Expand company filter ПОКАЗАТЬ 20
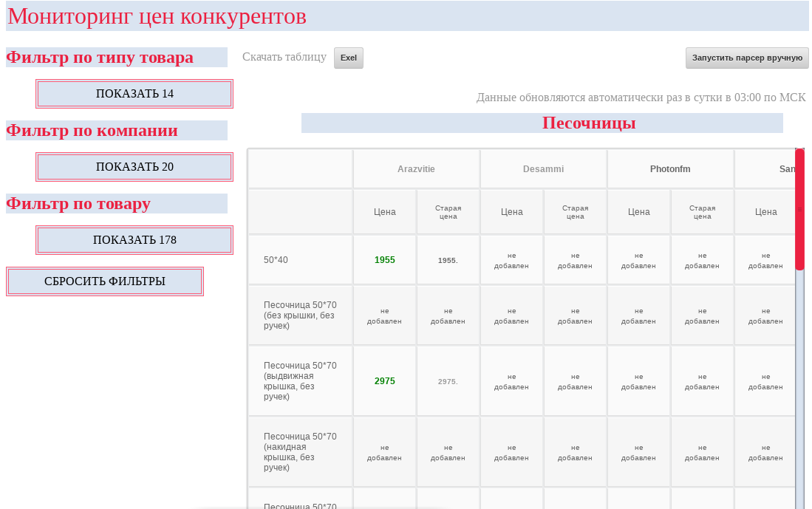 tap(134, 167)
